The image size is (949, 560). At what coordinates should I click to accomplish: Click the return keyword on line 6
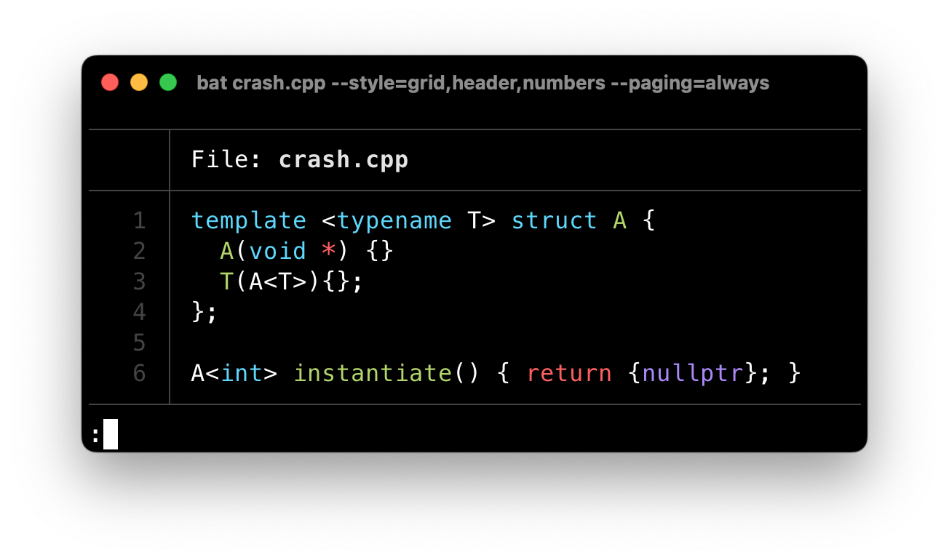tap(569, 374)
